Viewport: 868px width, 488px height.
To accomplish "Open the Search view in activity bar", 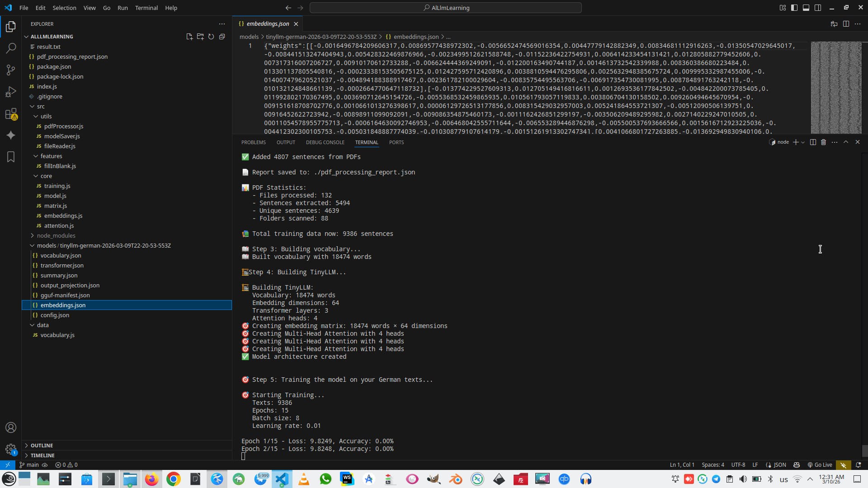I will click(11, 48).
